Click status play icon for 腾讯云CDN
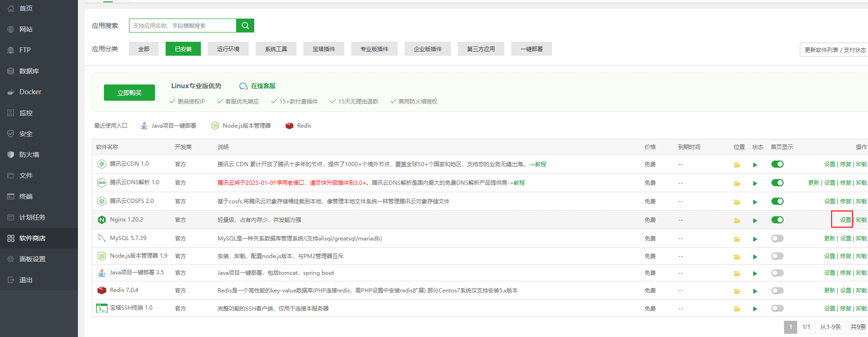 tap(755, 165)
